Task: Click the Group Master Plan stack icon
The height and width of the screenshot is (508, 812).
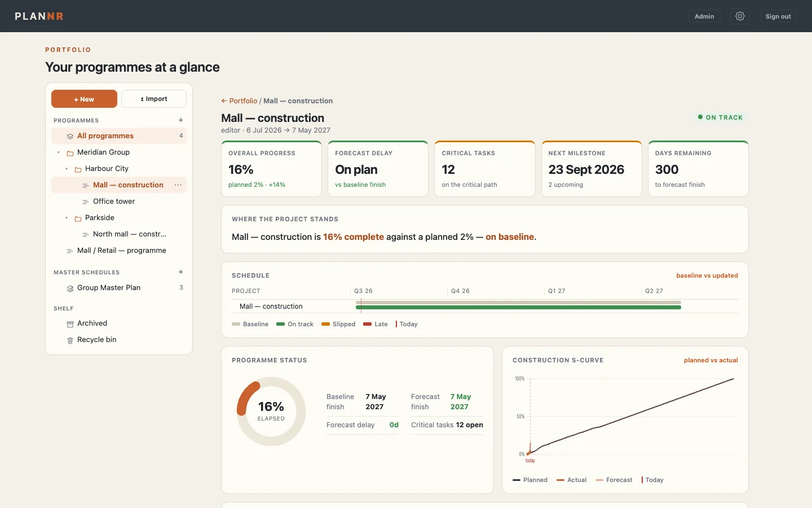Action: coord(70,288)
